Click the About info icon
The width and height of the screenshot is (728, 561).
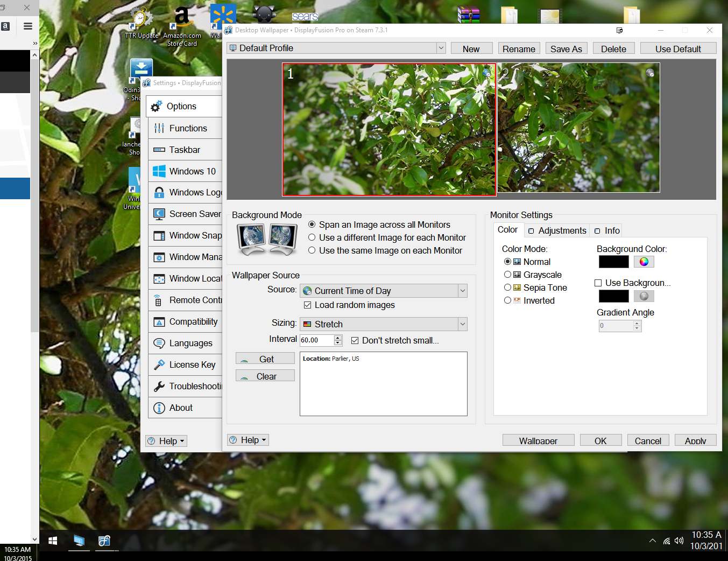[159, 408]
